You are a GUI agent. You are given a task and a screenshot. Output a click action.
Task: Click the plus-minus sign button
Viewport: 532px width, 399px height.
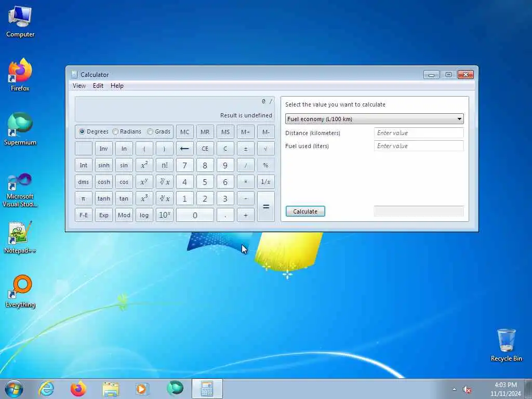pyautogui.click(x=245, y=149)
